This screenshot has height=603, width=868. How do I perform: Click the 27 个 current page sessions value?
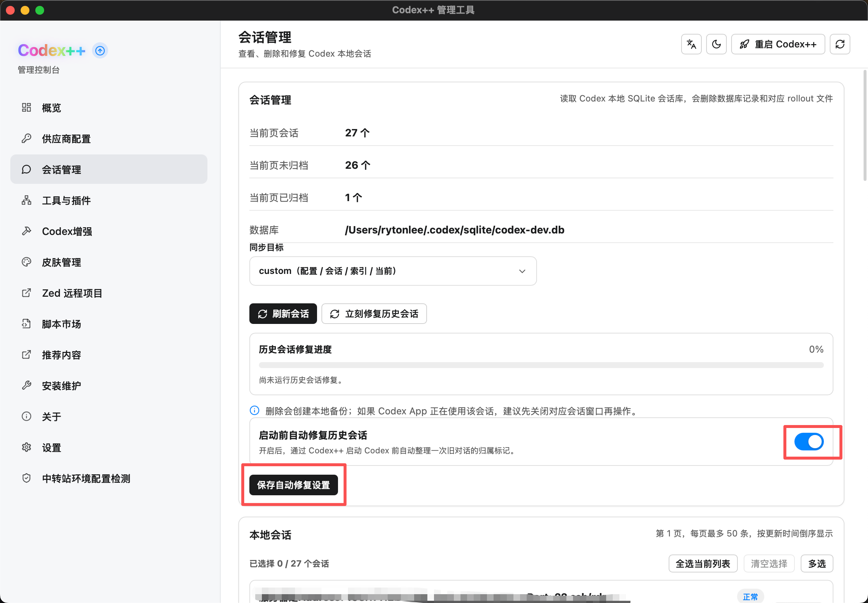click(357, 133)
